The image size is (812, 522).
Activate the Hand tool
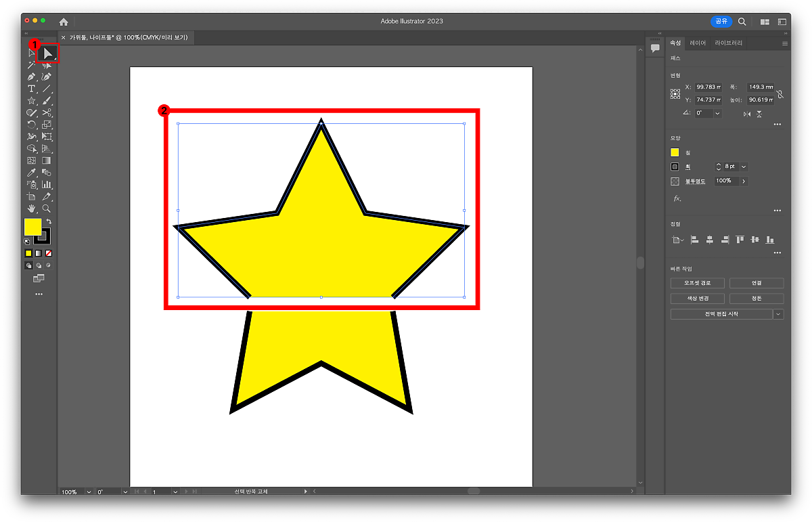(31, 209)
